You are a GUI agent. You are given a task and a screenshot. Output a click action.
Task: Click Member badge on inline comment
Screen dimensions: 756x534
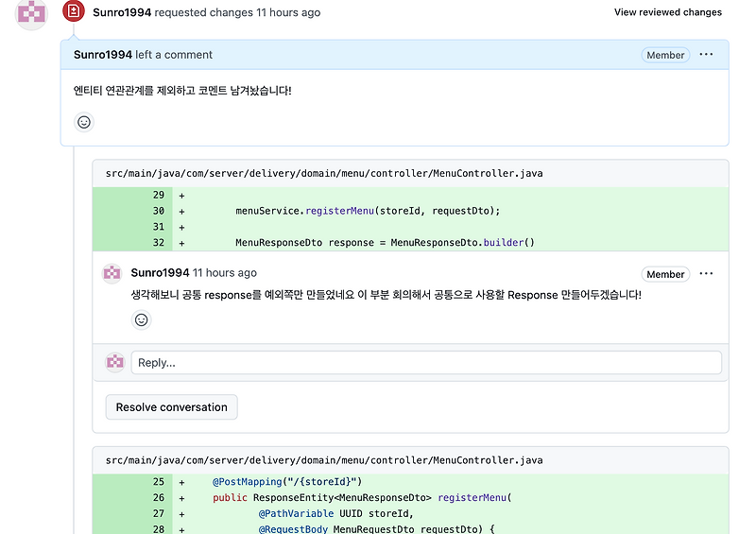pos(665,274)
